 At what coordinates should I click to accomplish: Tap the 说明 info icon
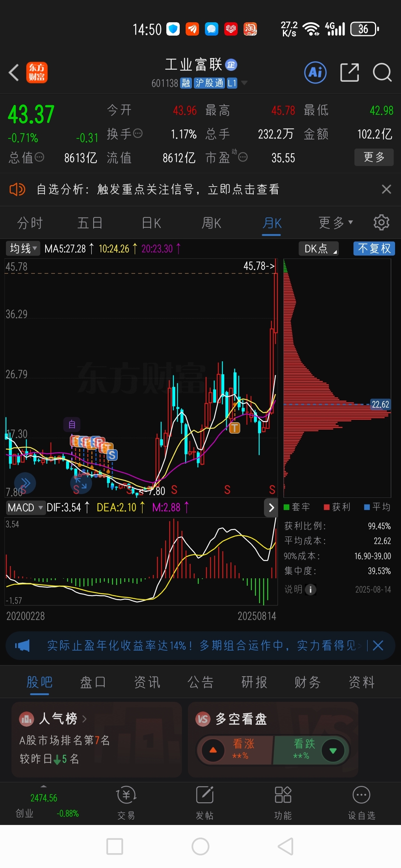tap(310, 589)
